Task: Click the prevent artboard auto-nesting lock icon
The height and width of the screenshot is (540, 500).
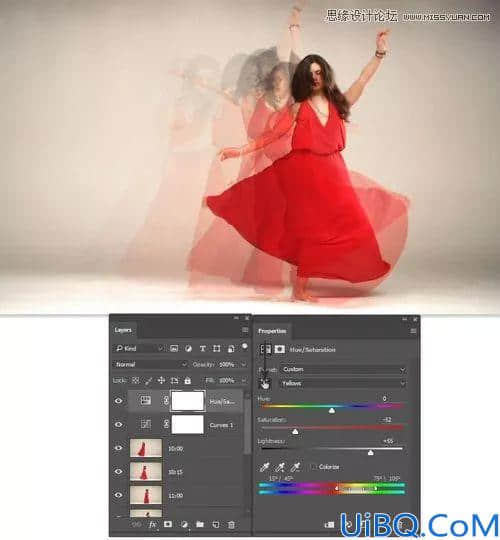Action: (175, 380)
